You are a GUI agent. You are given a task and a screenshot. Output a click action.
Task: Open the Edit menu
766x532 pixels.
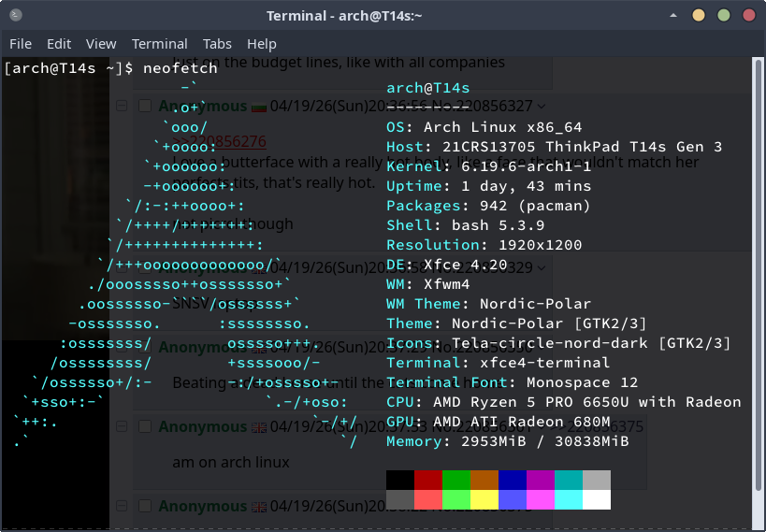coord(59,44)
